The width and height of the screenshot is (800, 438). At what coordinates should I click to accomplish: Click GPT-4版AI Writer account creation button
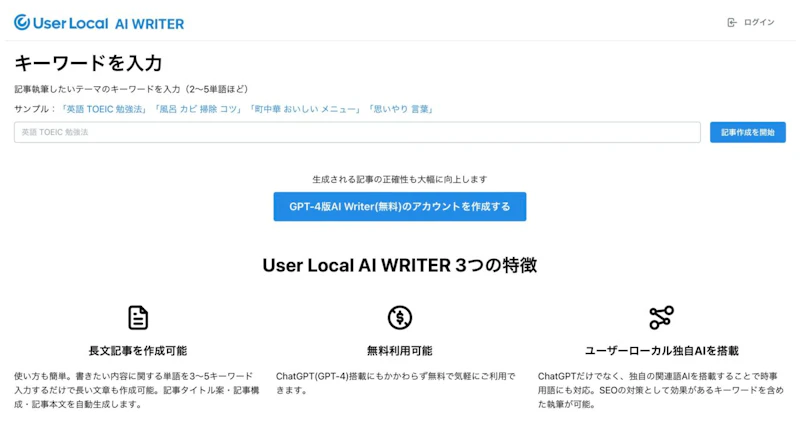[x=399, y=207]
